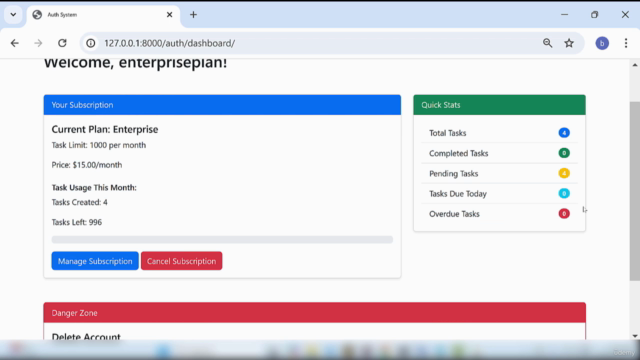Click 'Task Usage This Month:' text
This screenshot has height=360, width=640.
tap(94, 188)
